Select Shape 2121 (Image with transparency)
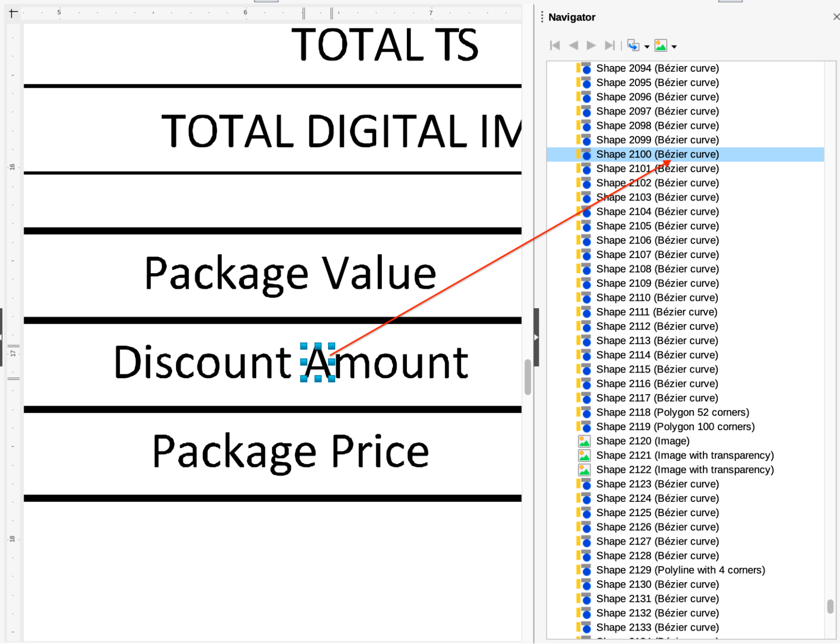 [x=685, y=455]
